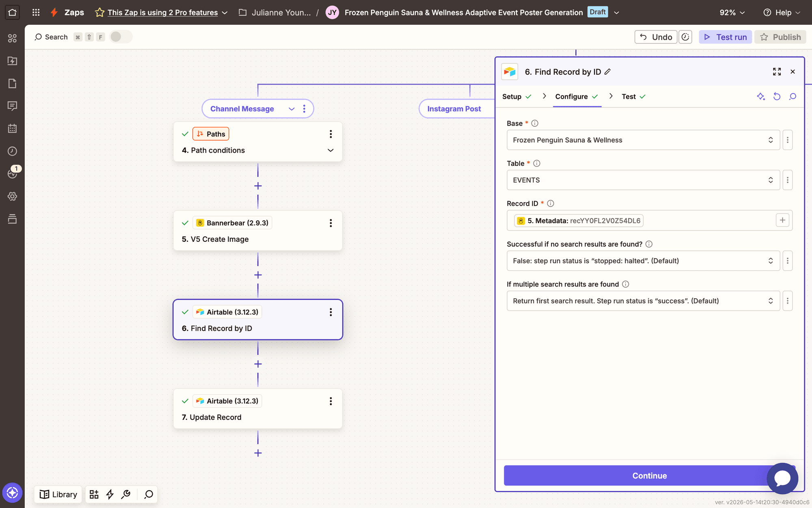This screenshot has width=812, height=508.
Task: Open the Draft status dropdown arrow
Action: [616, 13]
